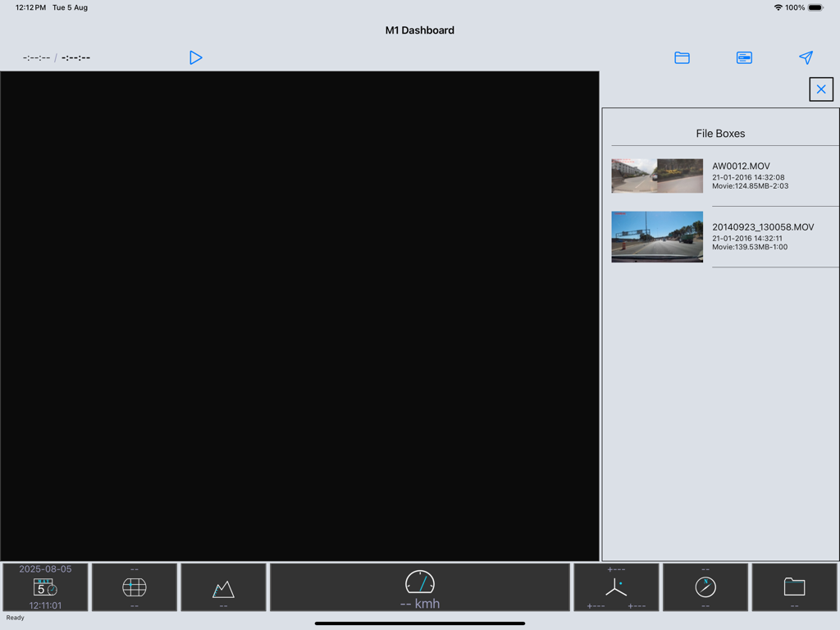The image size is (840, 630).
Task: Tap the Ready status text
Action: (15, 617)
